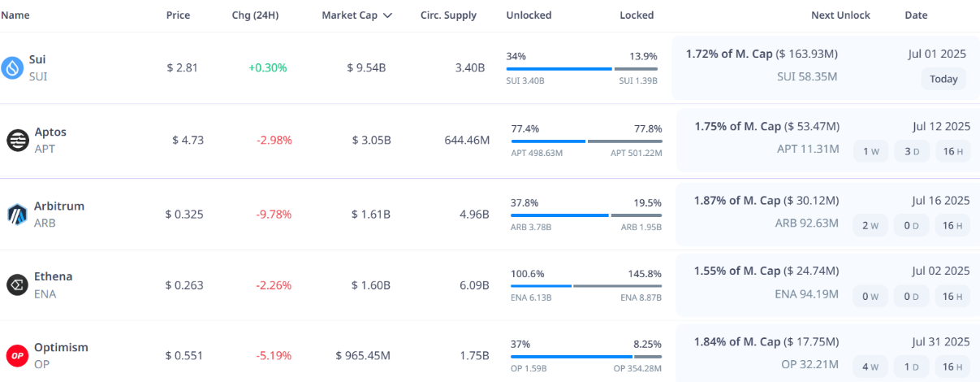
Task: Sort by Market Cap dropdown arrow
Action: (387, 15)
